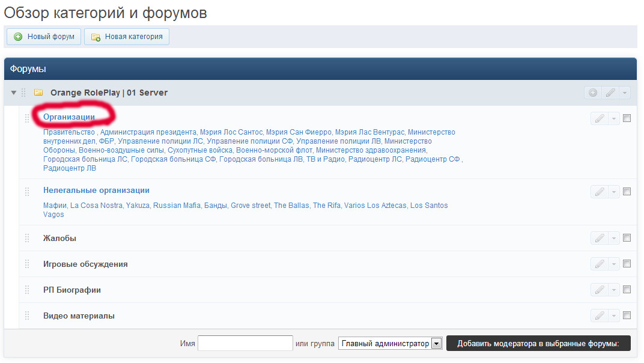Open dropdown arrow for Orange RolePlay category
The width and height of the screenshot is (644, 363).
(625, 93)
